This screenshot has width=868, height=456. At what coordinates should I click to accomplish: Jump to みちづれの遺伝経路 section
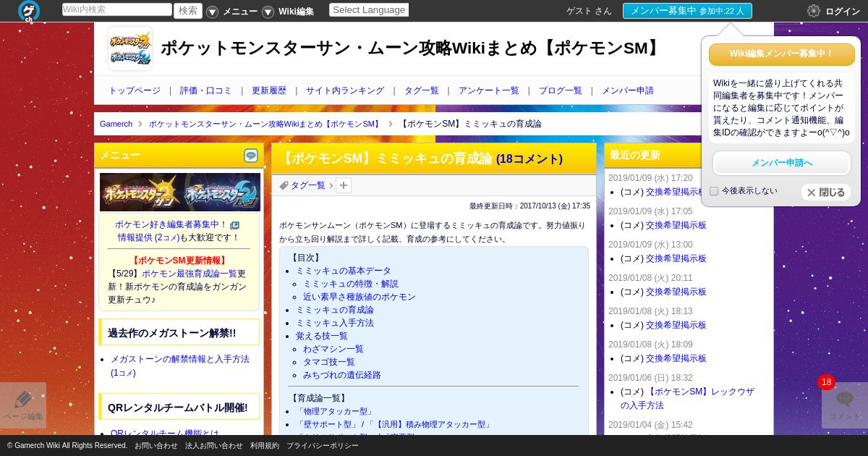(342, 375)
